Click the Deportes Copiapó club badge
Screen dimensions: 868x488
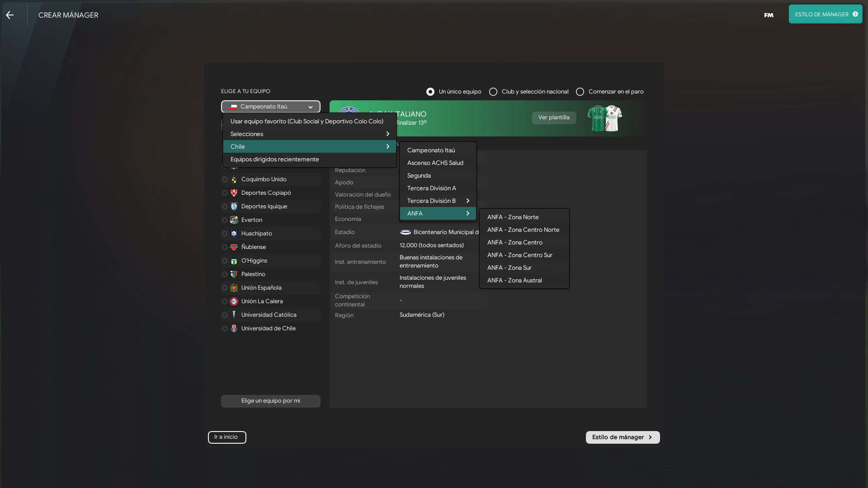[234, 193]
